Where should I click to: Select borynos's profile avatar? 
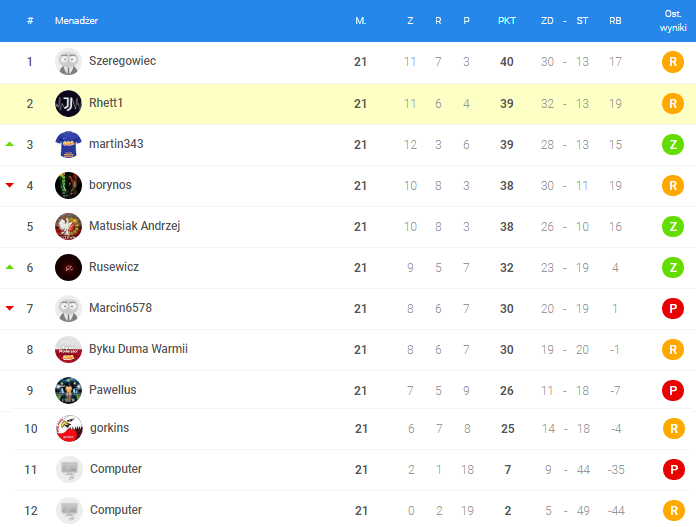coord(68,185)
